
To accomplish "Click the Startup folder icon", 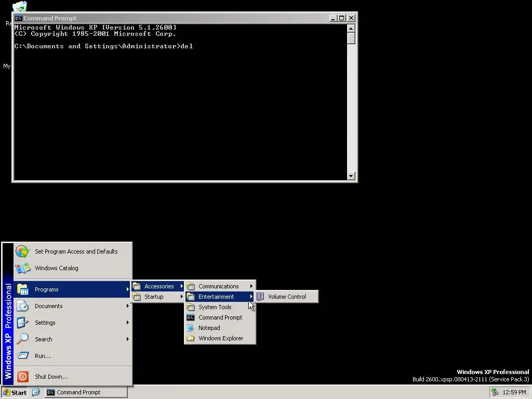I will 137,297.
